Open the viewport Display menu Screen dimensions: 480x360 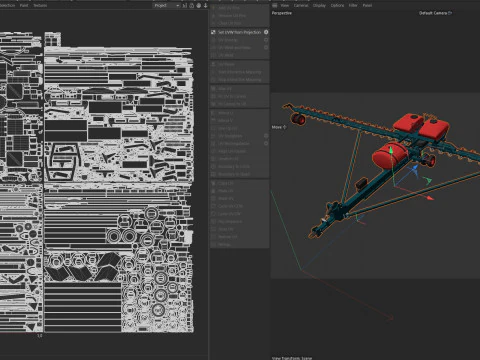point(319,5)
